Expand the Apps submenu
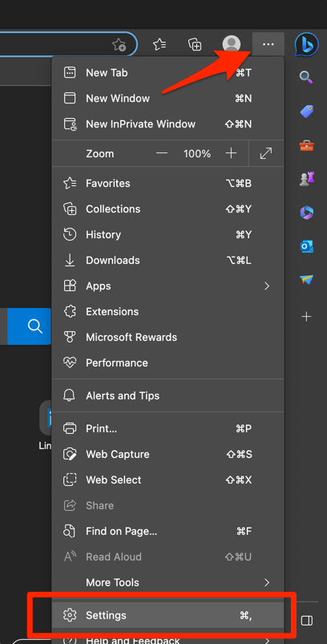 pyautogui.click(x=168, y=286)
